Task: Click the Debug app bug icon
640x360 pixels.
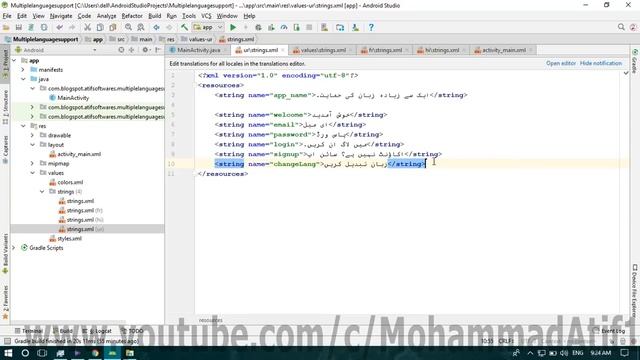Action: coord(258,27)
